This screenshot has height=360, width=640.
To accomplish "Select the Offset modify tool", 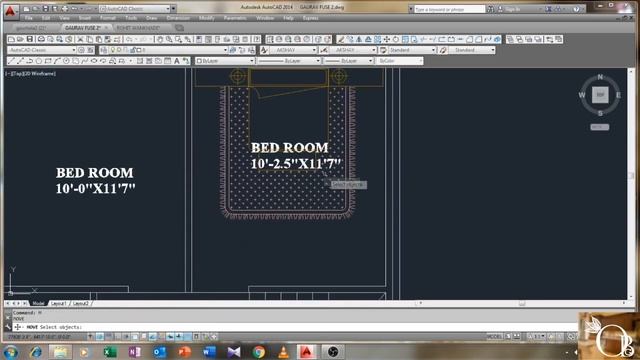I will [368, 39].
